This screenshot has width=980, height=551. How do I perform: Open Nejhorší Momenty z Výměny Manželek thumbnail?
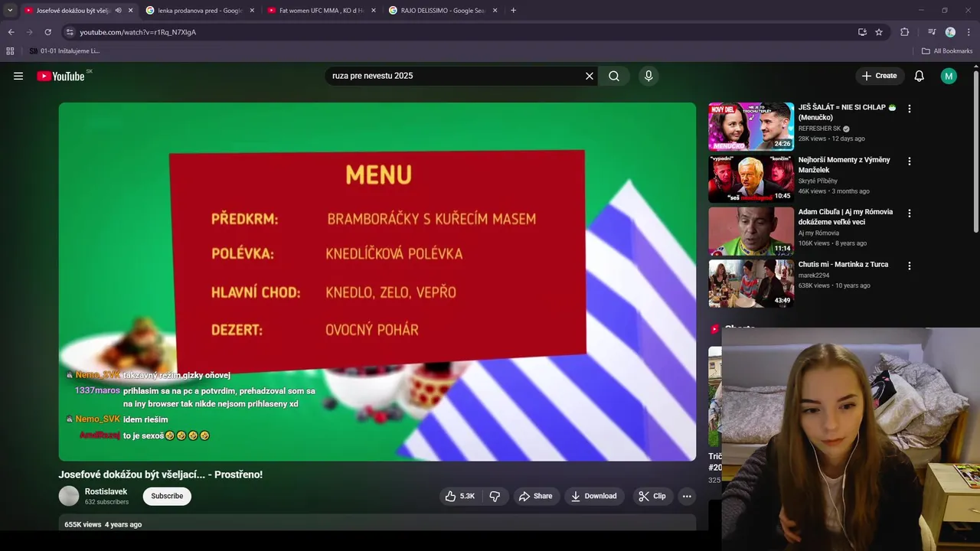751,178
